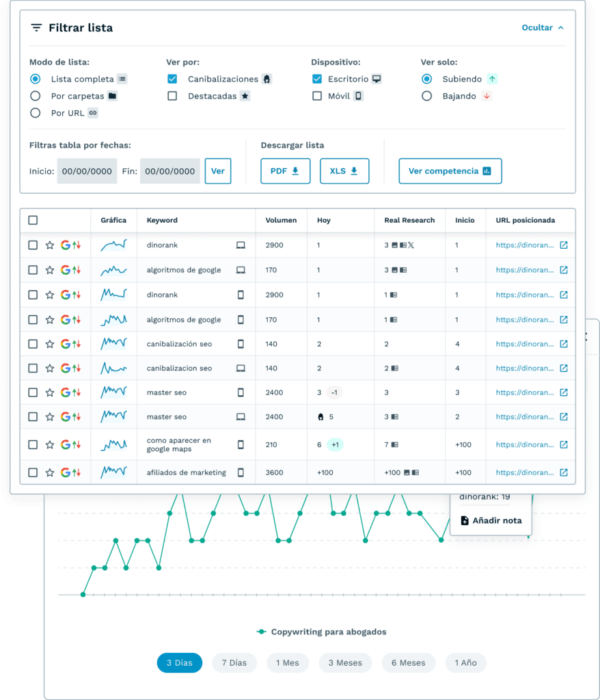
Task: Click the list icon next to Lista completa
Action: click(122, 79)
